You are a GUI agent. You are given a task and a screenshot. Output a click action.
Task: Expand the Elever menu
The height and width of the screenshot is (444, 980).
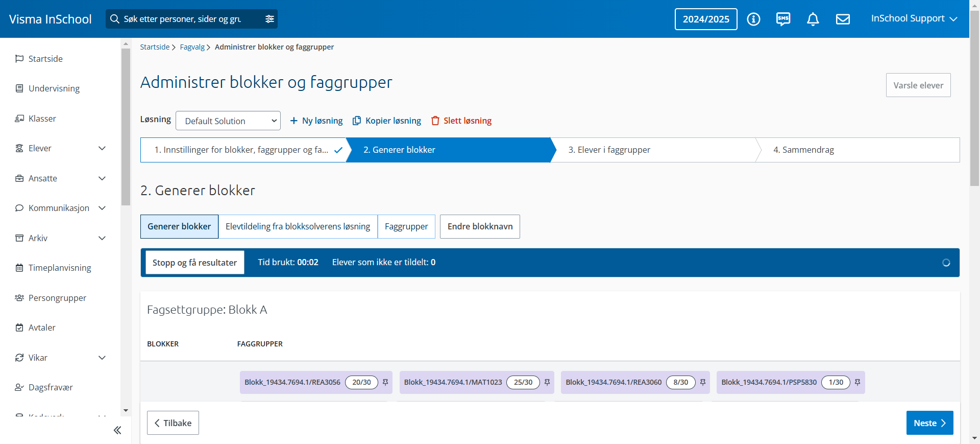pyautogui.click(x=102, y=148)
